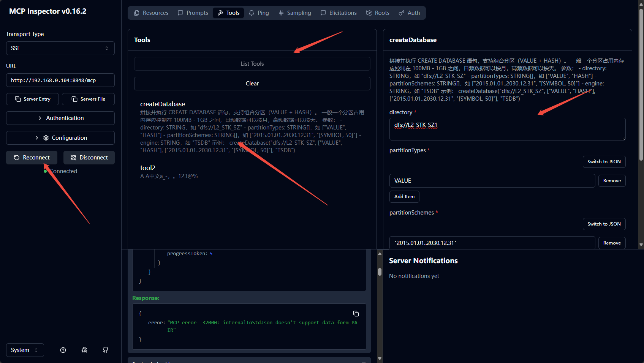
Task: Open the GitHub repository icon
Action: (106, 350)
